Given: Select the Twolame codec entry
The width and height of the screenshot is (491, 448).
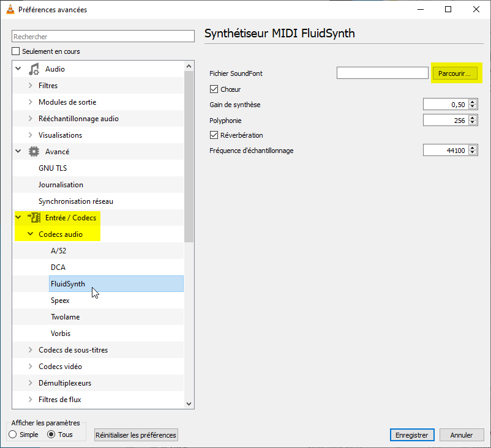Looking at the screenshot, I should (65, 317).
